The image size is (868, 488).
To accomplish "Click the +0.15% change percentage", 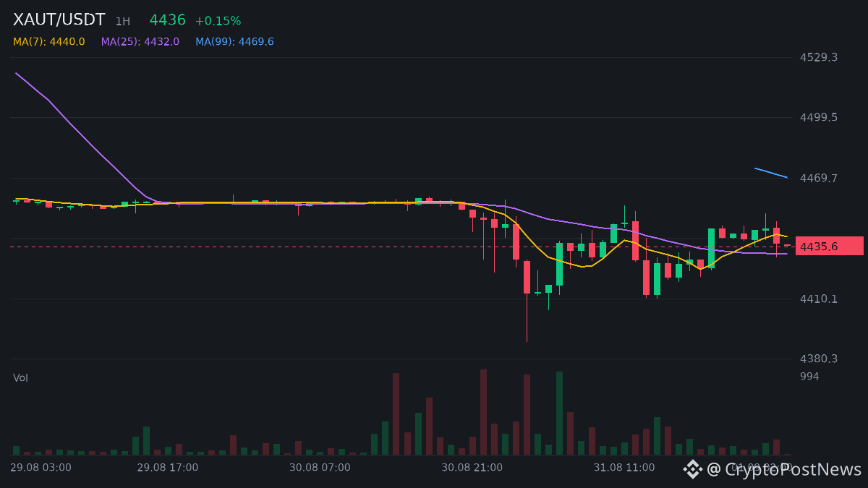I will pos(218,21).
